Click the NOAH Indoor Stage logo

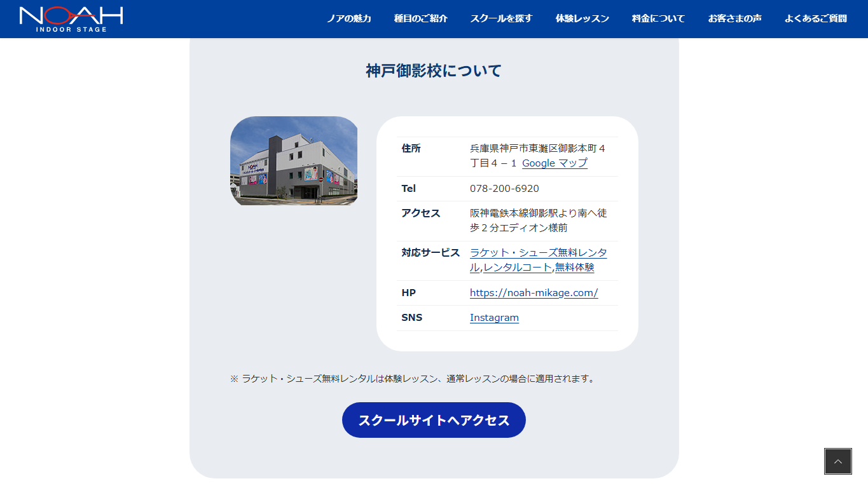[71, 19]
